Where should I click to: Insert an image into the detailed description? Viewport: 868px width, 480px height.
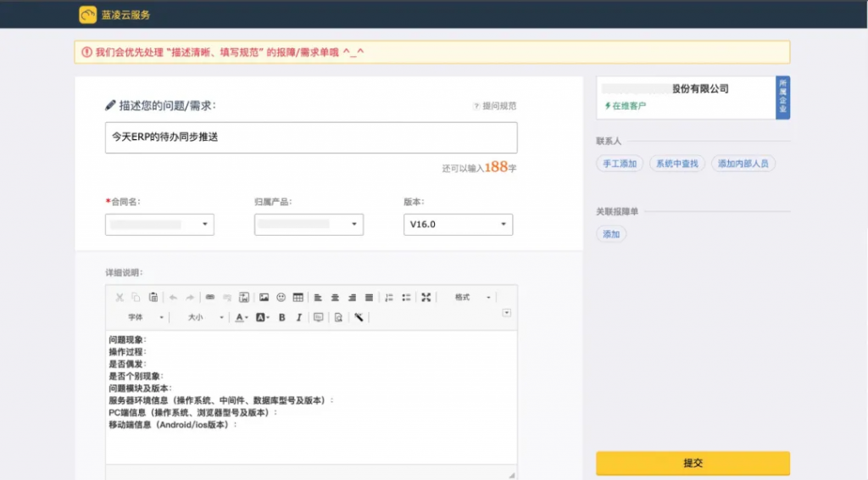click(x=264, y=298)
